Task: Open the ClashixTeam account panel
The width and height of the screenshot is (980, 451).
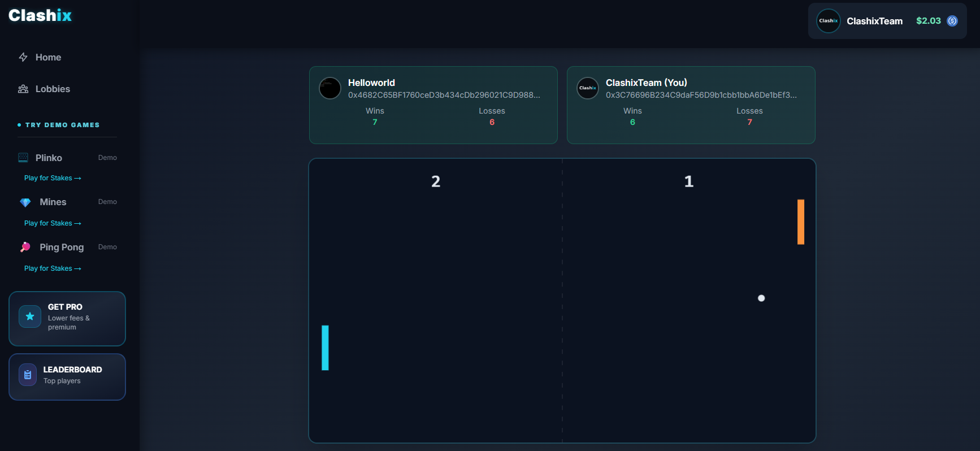Action: 887,21
